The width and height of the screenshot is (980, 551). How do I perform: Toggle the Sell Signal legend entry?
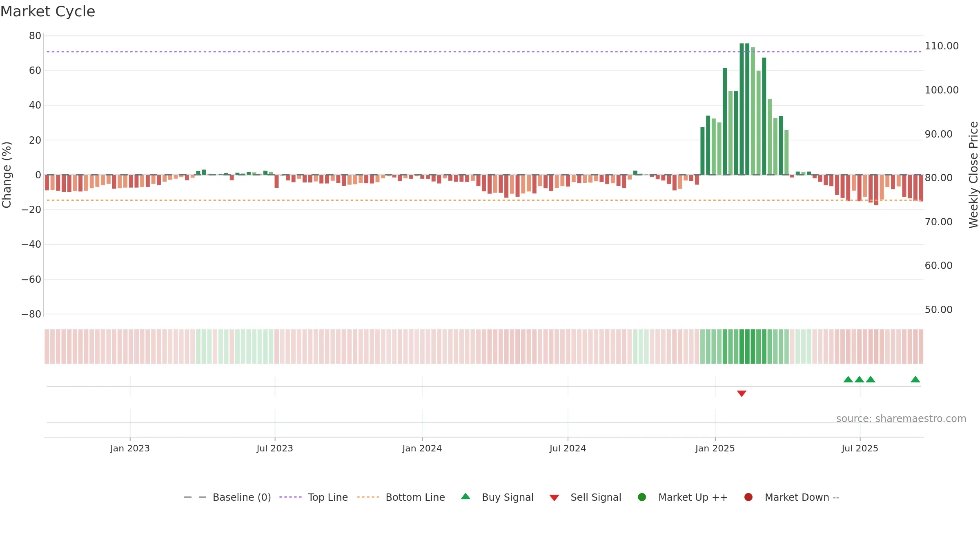coord(585,497)
